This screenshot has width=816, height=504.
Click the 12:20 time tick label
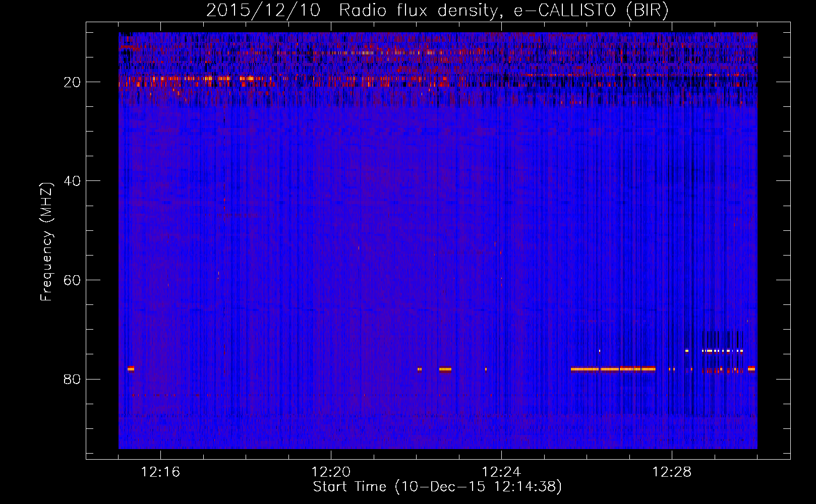point(331,472)
